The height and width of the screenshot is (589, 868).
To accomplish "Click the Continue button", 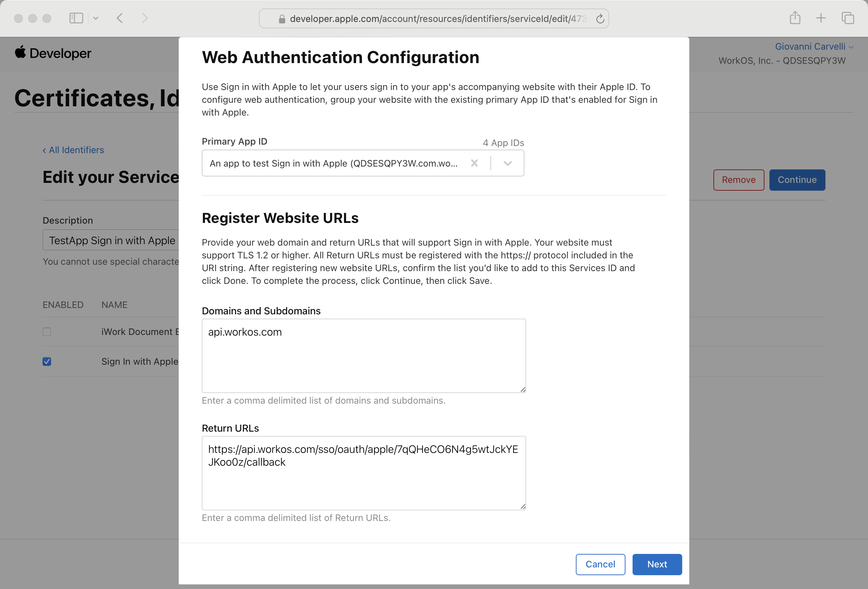I will click(797, 179).
